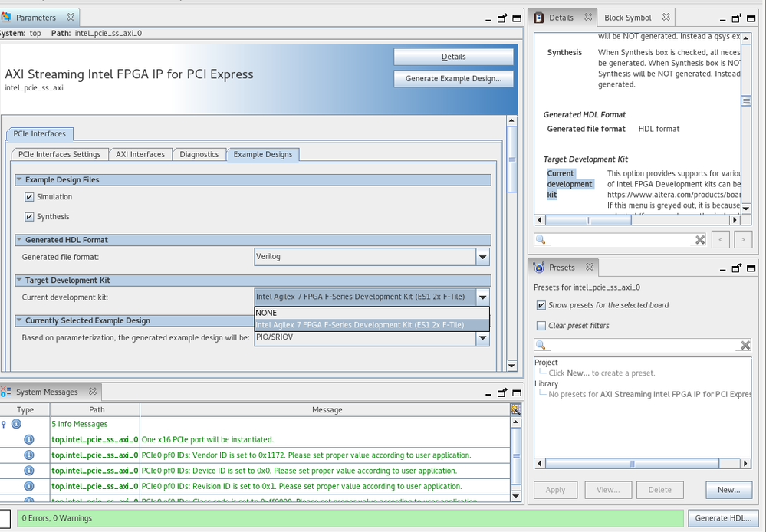
Task: Uncheck Show presets for the selected board
Action: pyautogui.click(x=541, y=305)
